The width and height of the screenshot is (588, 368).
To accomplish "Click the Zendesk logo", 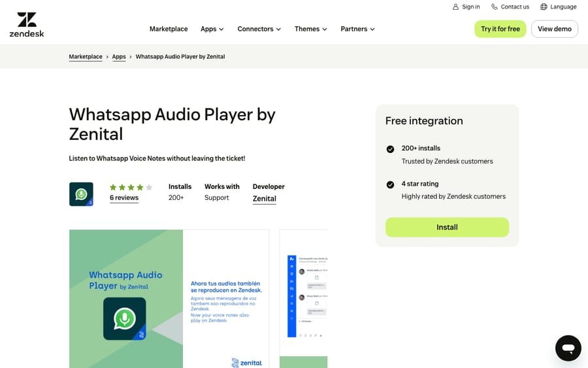I will [x=27, y=25].
